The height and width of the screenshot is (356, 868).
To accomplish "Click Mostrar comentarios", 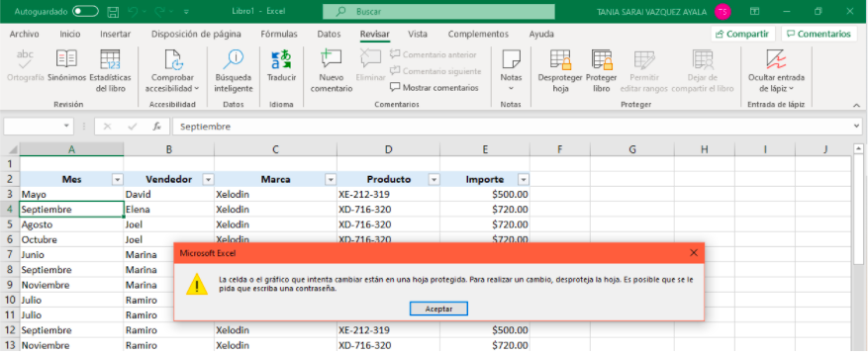I will [434, 87].
